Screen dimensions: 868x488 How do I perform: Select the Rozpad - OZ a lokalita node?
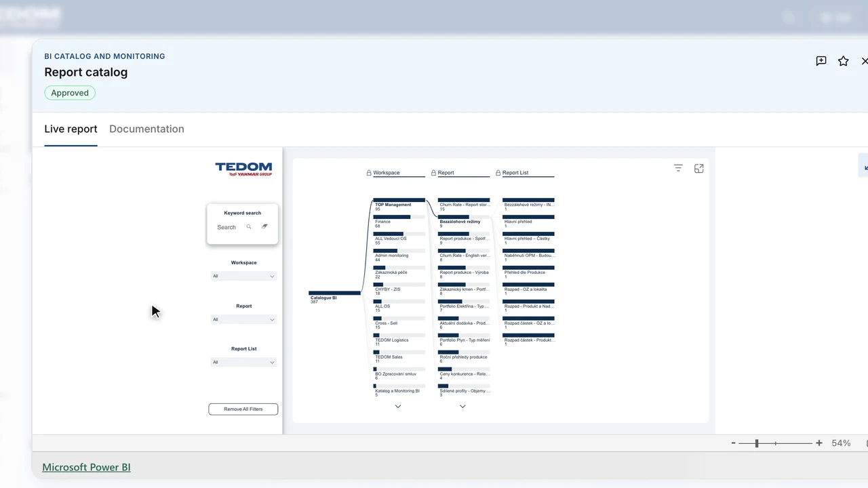point(528,289)
